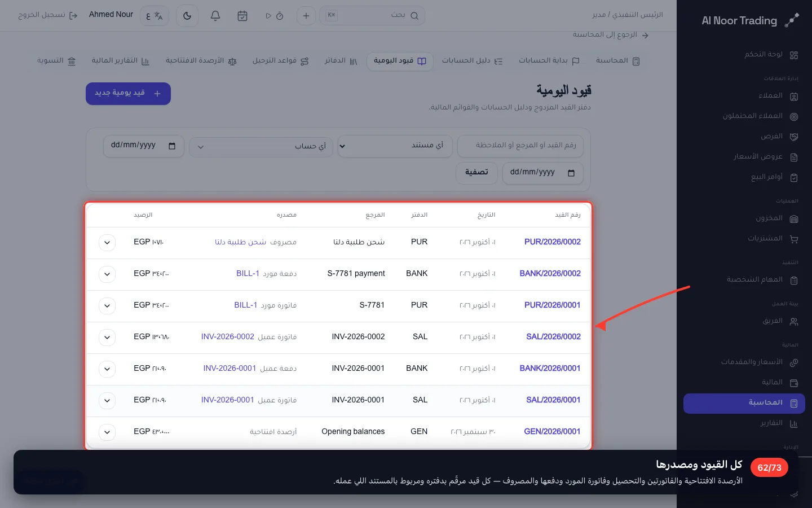This screenshot has width=812, height=508.
Task: Click the timer play icon
Action: [268, 16]
